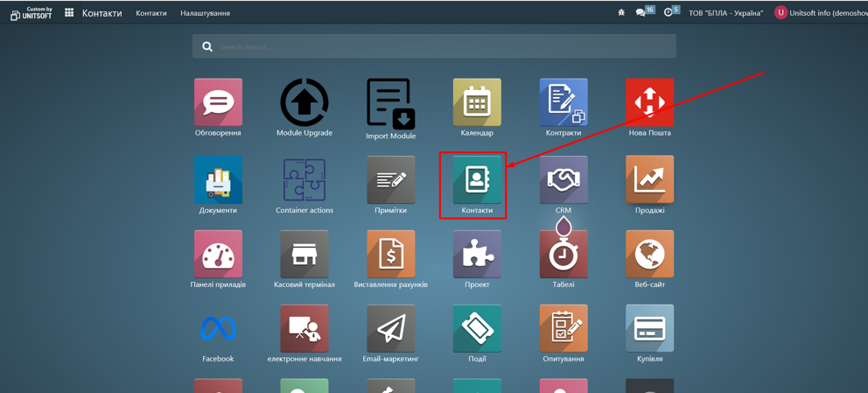868x393 pixels.
Task: Open the Import Module app
Action: point(391,102)
